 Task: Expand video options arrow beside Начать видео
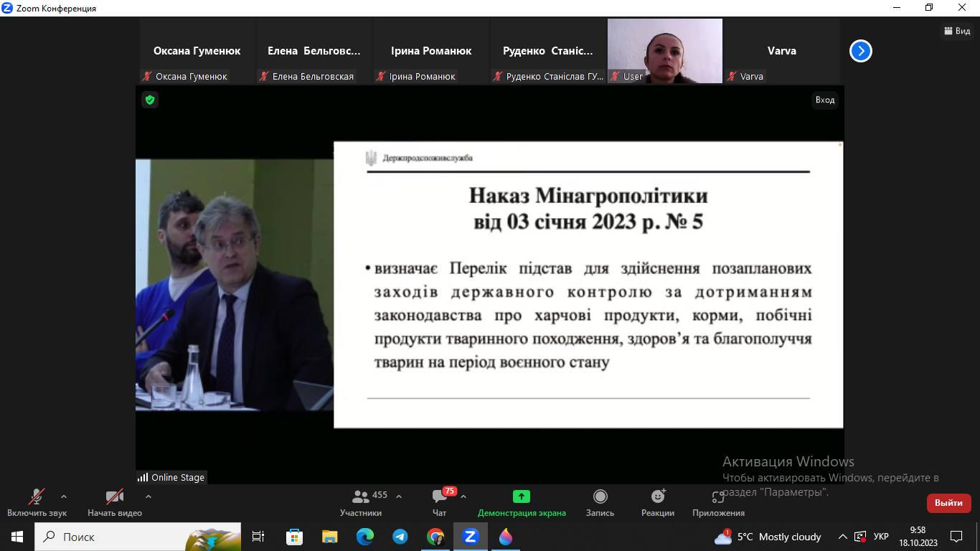click(149, 496)
